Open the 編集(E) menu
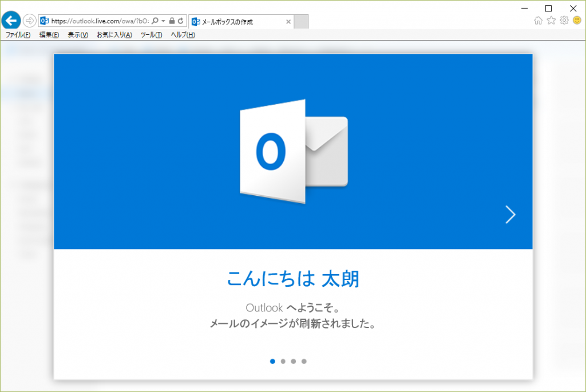Viewport: 586px width, 392px height. pyautogui.click(x=49, y=35)
